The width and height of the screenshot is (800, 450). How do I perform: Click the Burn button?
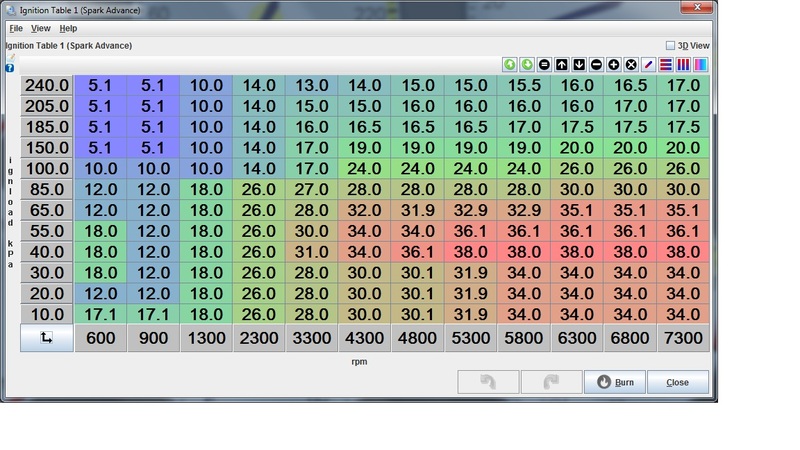click(615, 382)
